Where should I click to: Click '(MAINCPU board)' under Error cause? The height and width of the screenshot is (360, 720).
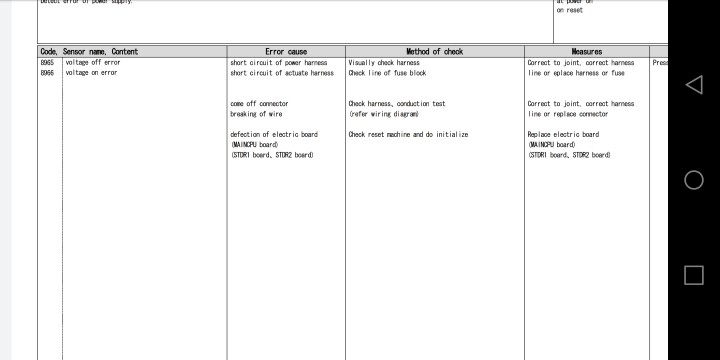tap(254, 145)
